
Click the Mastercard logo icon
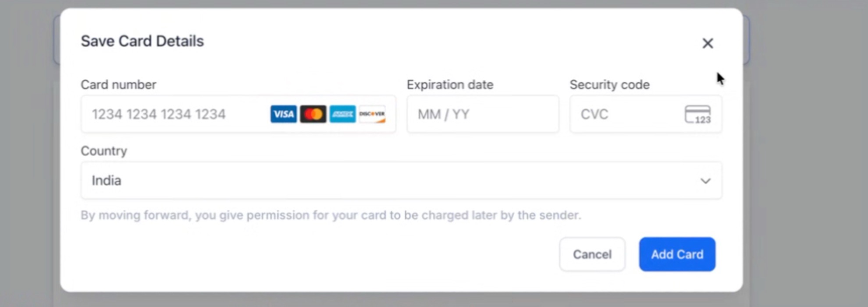pos(313,114)
